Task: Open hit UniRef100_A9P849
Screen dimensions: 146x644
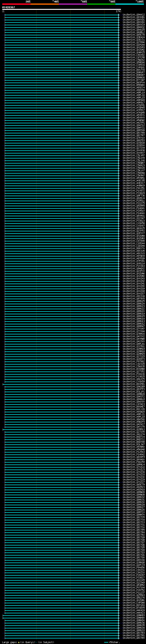Action: coord(134,100)
